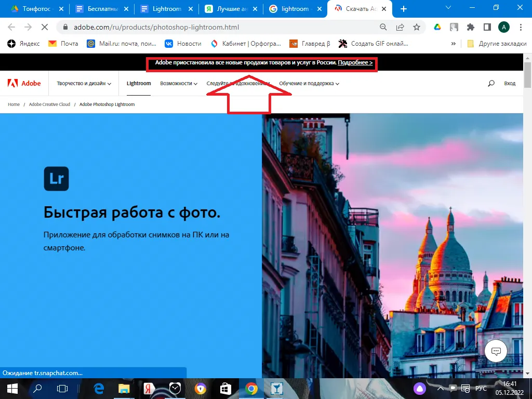The height and width of the screenshot is (399, 532).
Task: Open the 'Создать GIF онлай...' bookmark
Action: [374, 44]
